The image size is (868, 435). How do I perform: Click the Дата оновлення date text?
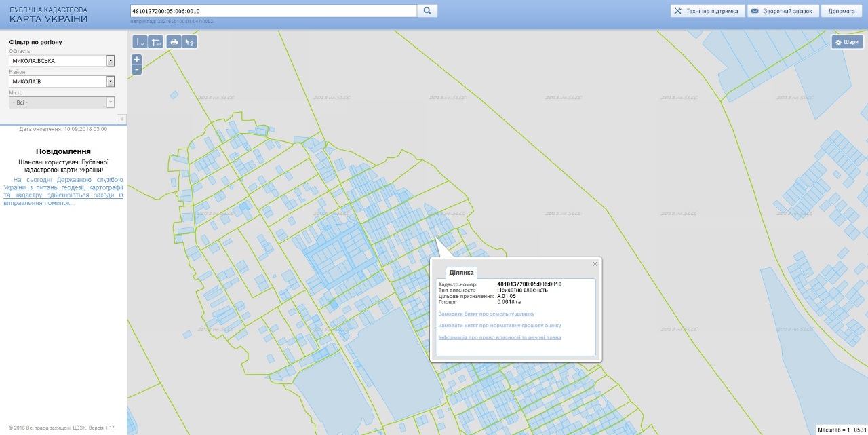(x=63, y=128)
